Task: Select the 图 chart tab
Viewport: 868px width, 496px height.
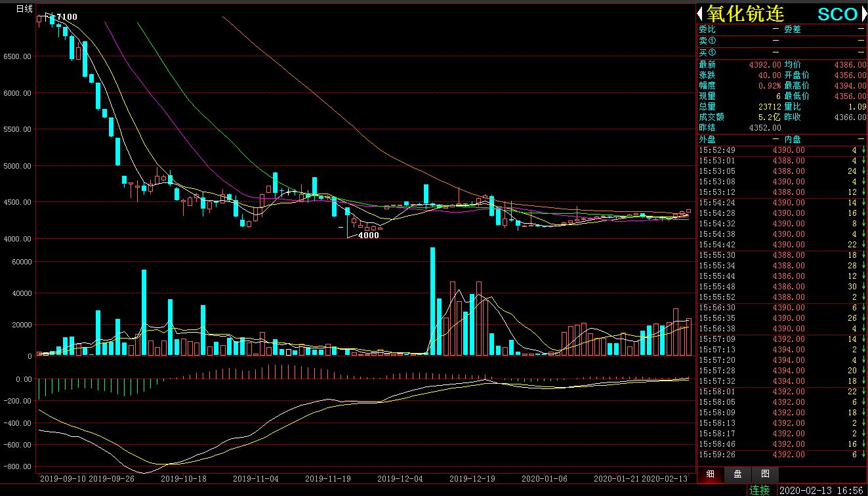Action: (x=765, y=474)
